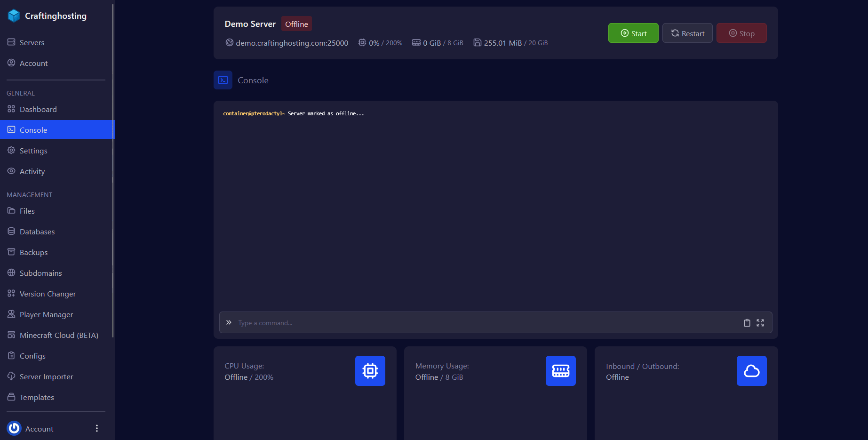Click the Inbound / Outbound cloud icon
The width and height of the screenshot is (868, 440).
[x=752, y=371]
